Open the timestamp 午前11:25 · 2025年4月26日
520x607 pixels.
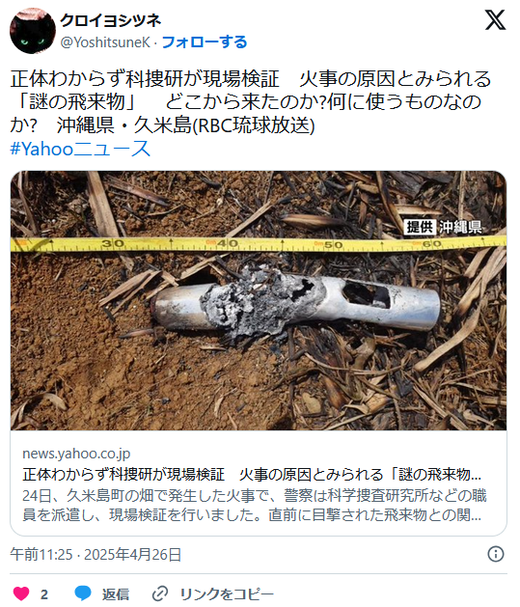coord(96,554)
